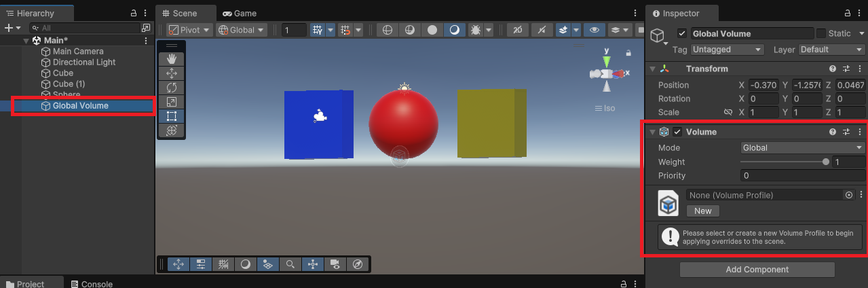The image size is (868, 288).
Task: Click the unlit draw mode circle icon
Action: [432, 30]
